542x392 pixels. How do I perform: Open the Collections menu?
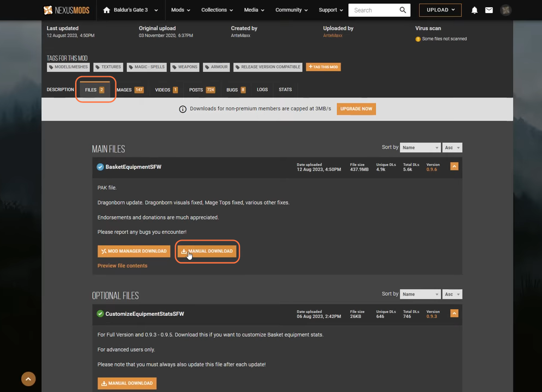[x=217, y=10]
